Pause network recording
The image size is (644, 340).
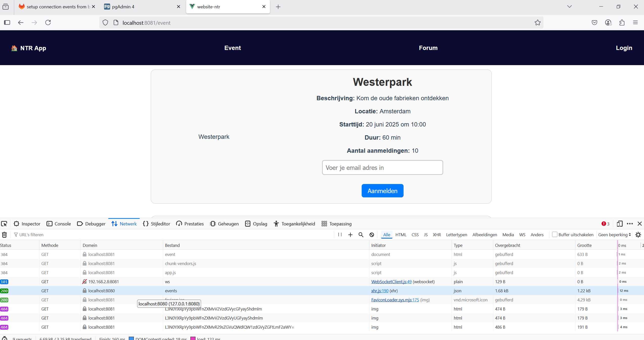pos(340,235)
